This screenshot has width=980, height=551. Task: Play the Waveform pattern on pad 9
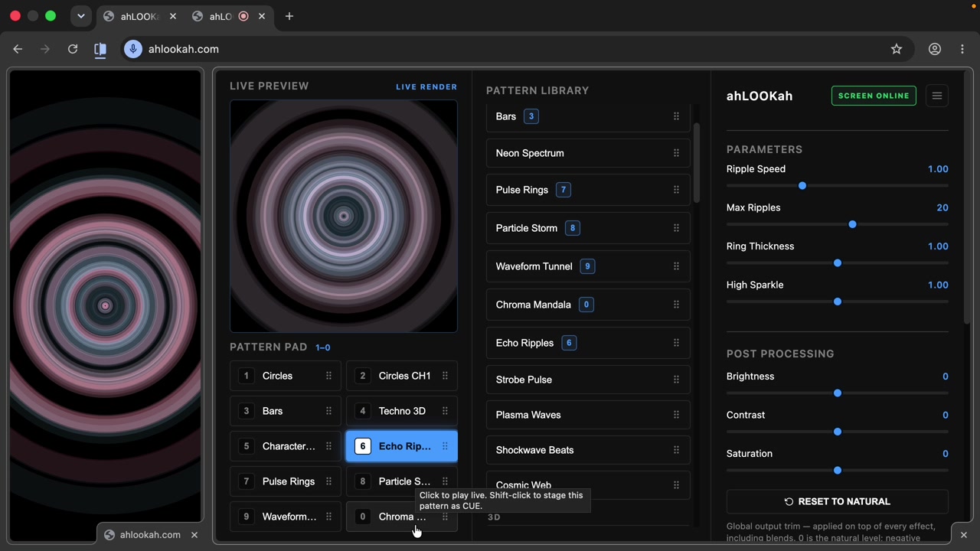point(285,517)
